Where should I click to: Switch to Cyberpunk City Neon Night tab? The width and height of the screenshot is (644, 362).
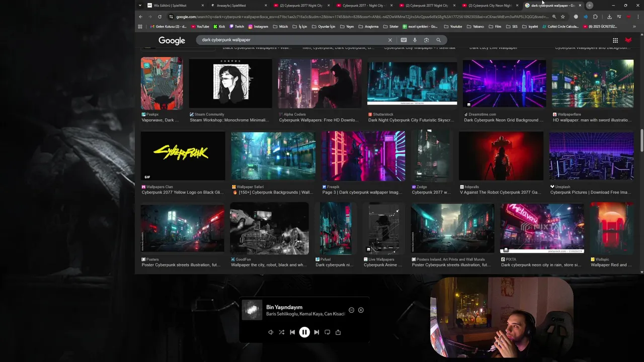click(489, 6)
